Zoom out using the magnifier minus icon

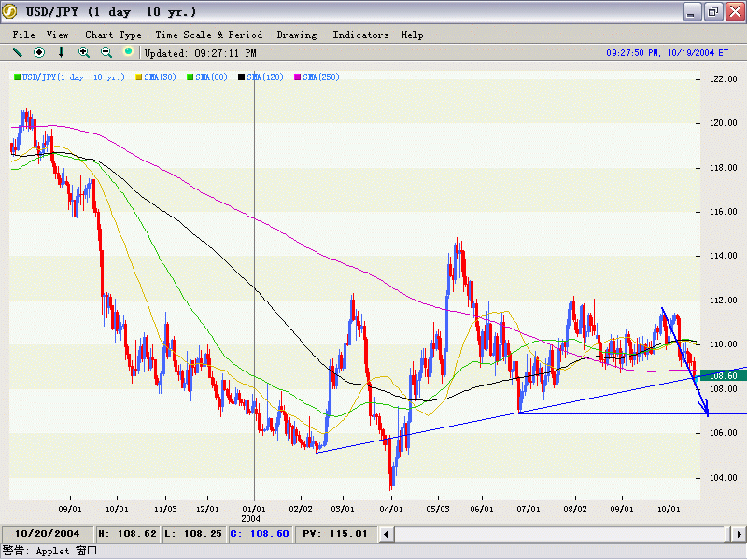point(106,52)
